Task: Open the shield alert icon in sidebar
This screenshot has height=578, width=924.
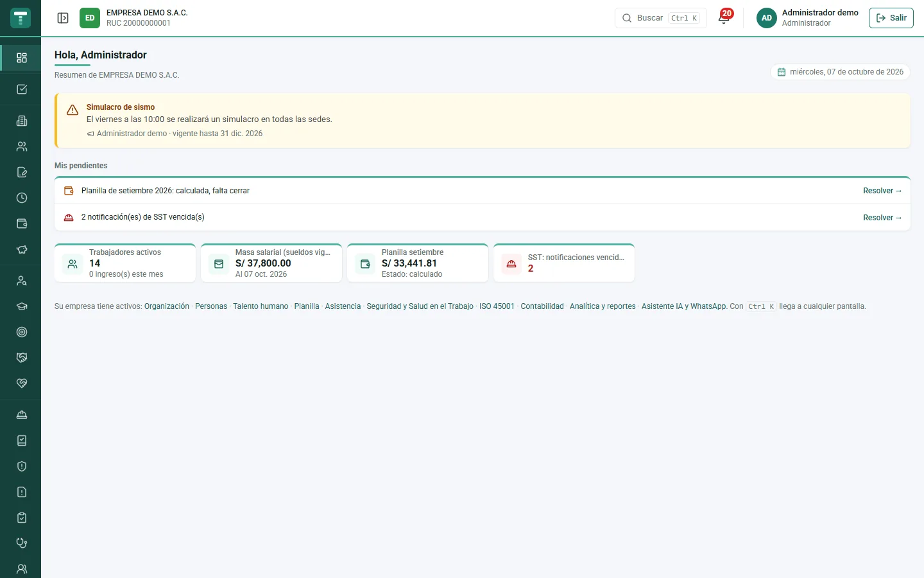Action: coord(22,466)
